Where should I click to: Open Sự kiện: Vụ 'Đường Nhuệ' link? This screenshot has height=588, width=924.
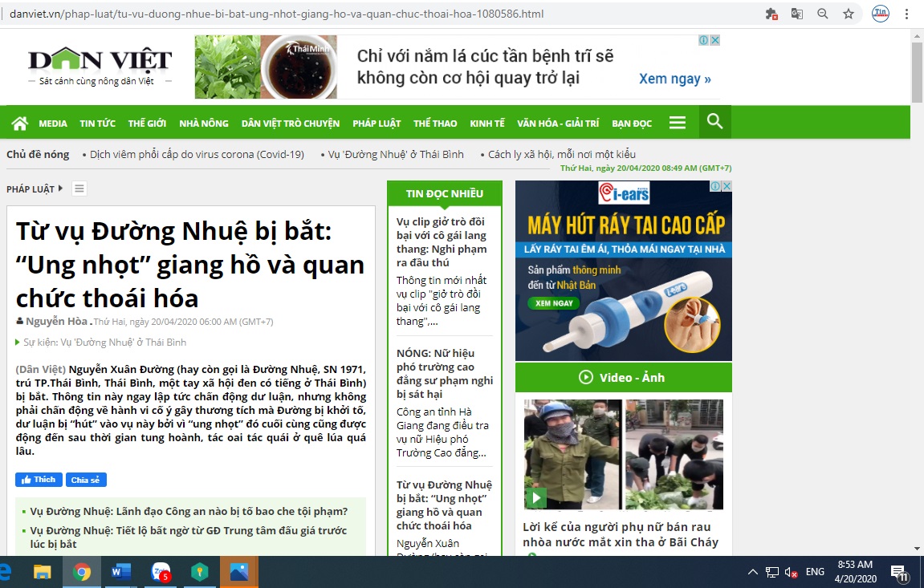[105, 342]
